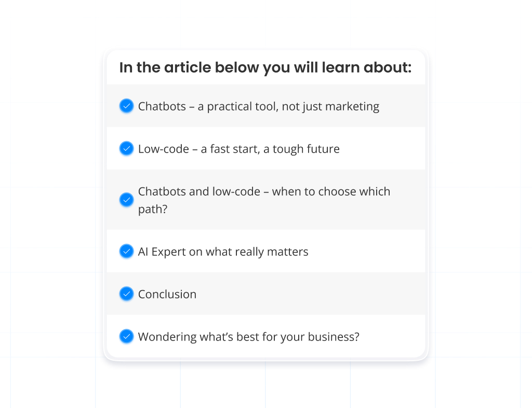Jump to the Conclusion section link

tap(167, 294)
